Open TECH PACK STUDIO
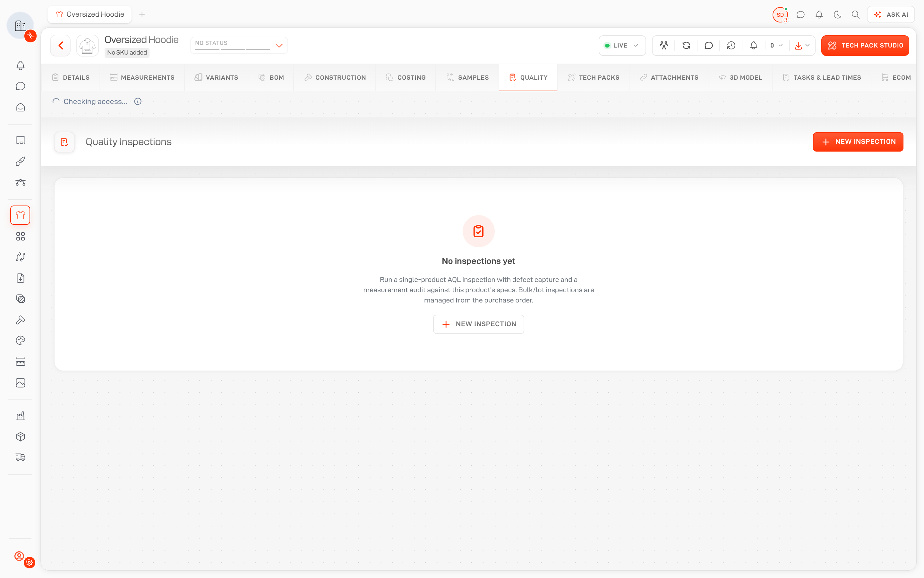 (x=865, y=46)
